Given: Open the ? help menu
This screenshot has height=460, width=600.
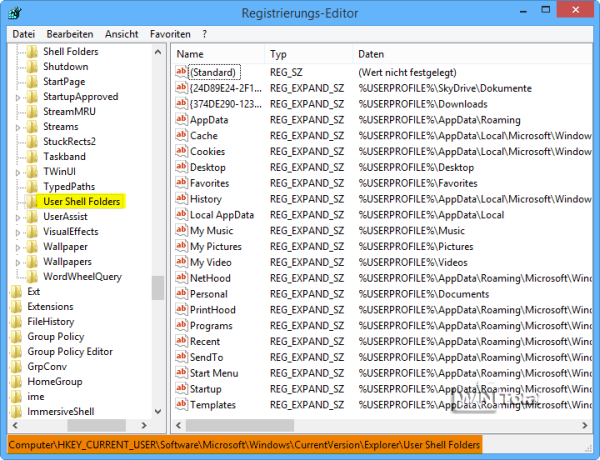Looking at the screenshot, I should (204, 34).
